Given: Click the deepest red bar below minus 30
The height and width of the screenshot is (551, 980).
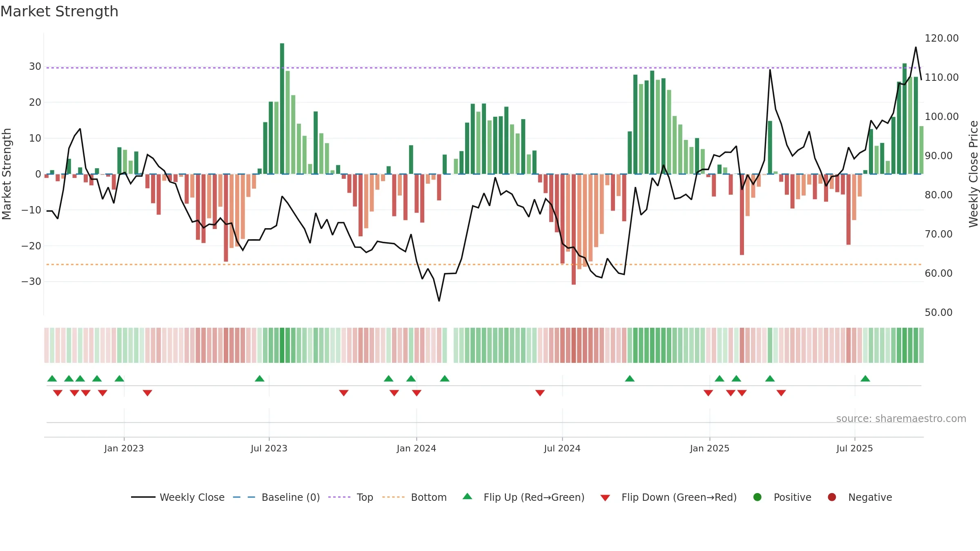Looking at the screenshot, I should (x=574, y=229).
